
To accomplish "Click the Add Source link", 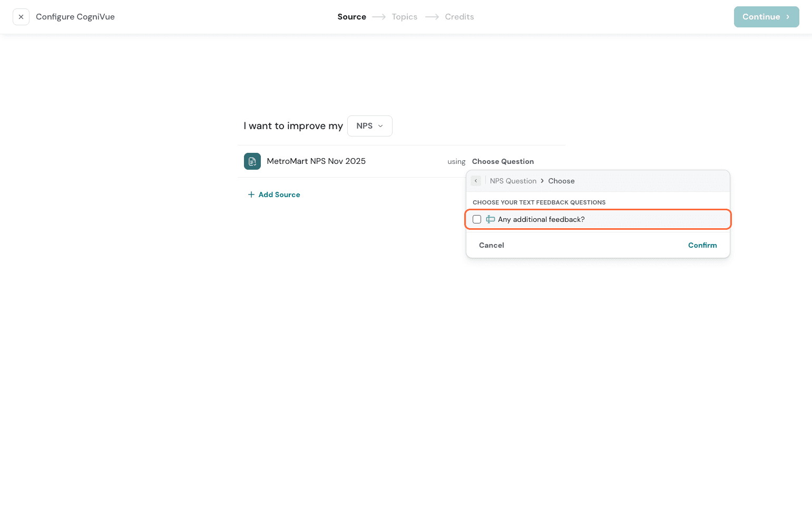I will 279,194.
